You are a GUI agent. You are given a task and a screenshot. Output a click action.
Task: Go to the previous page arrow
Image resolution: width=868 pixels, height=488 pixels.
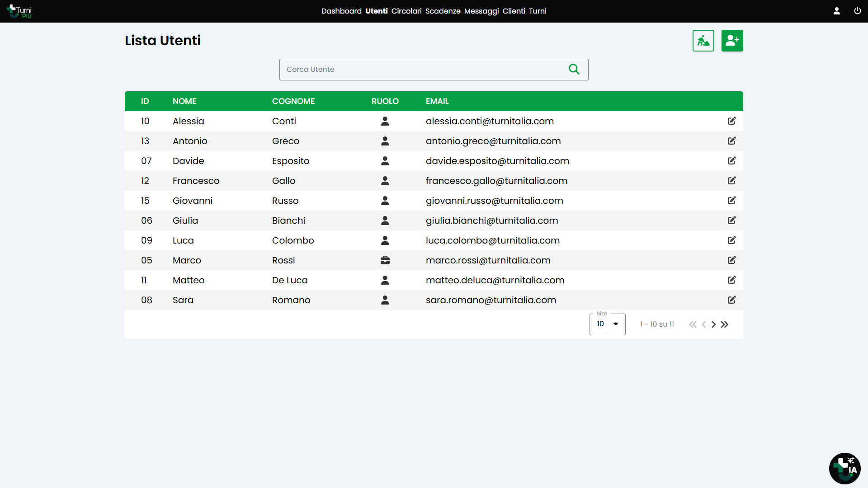pos(704,324)
